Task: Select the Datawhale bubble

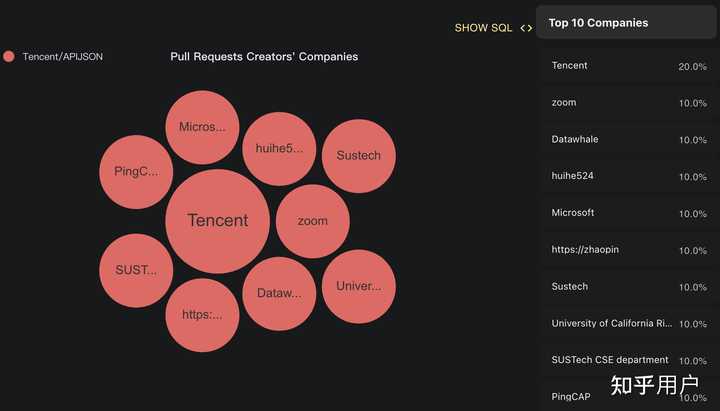Action: coord(279,293)
